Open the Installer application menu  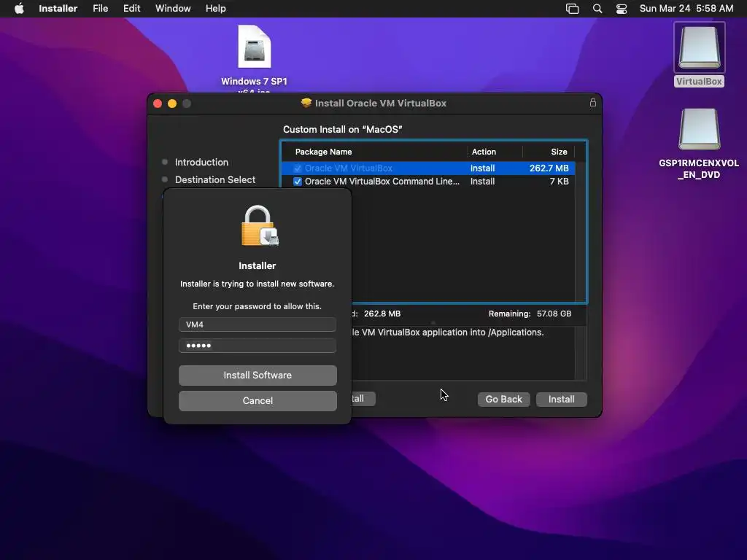pyautogui.click(x=58, y=8)
